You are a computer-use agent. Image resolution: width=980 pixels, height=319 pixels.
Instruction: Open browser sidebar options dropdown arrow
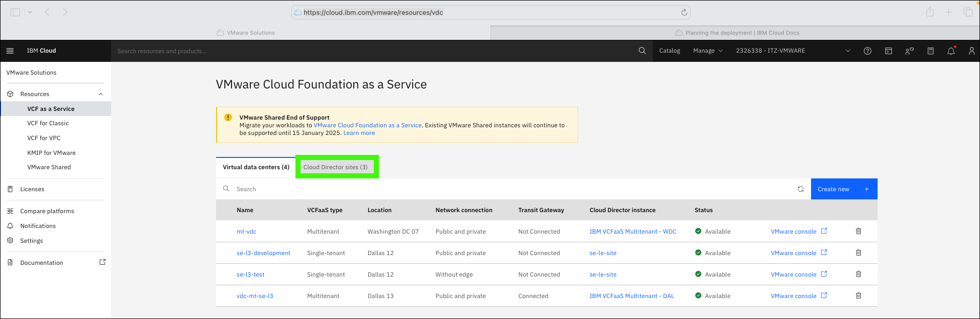[30, 12]
